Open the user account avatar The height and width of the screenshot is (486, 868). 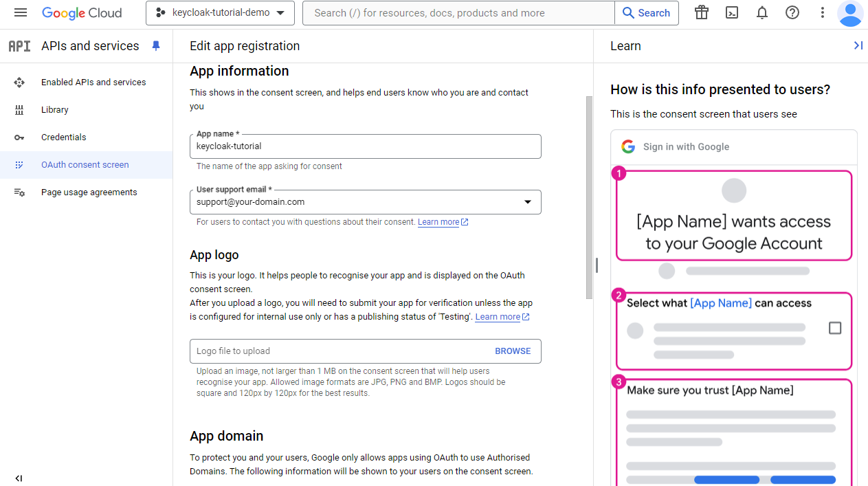[851, 13]
